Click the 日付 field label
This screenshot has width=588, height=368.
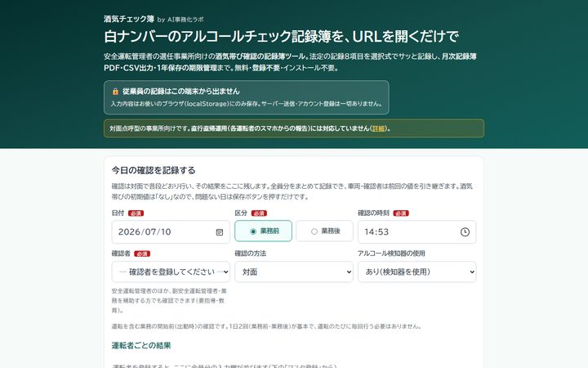coord(118,213)
